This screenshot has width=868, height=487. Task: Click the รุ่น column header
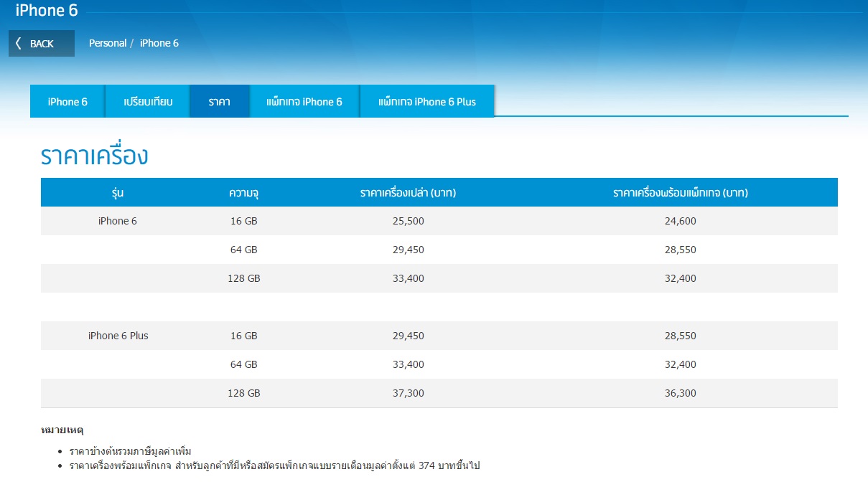pyautogui.click(x=118, y=192)
